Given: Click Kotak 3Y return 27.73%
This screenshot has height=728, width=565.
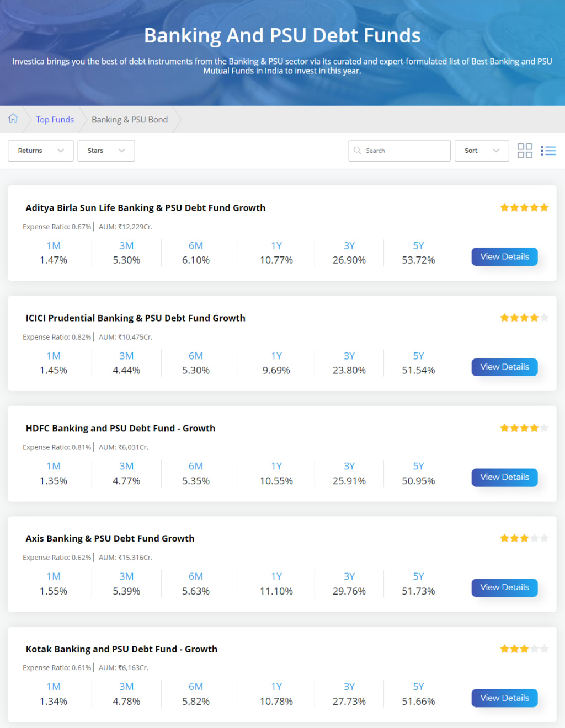Looking at the screenshot, I should click(349, 702).
